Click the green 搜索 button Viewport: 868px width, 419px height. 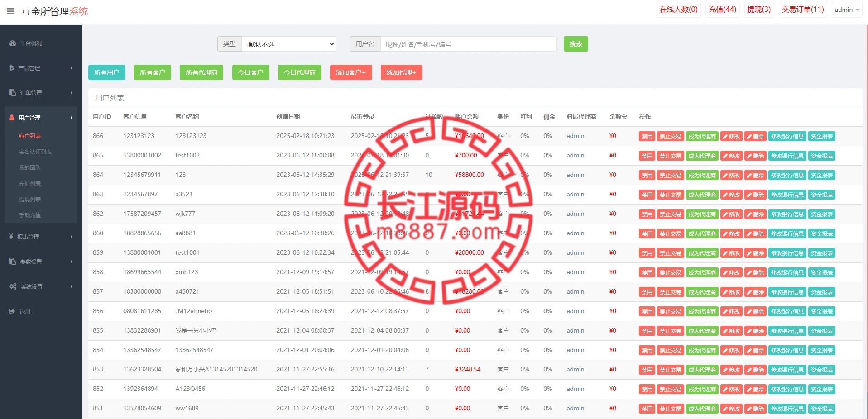(575, 44)
